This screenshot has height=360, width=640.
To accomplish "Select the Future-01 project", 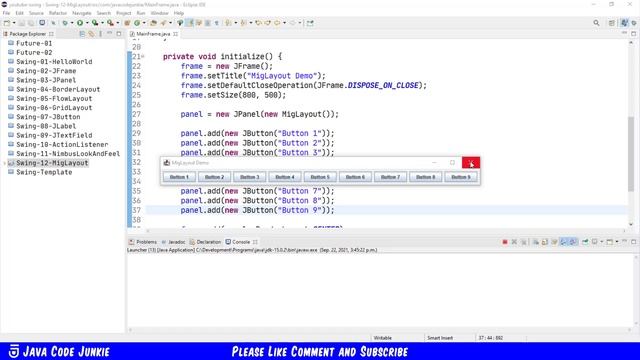I will coord(34,43).
